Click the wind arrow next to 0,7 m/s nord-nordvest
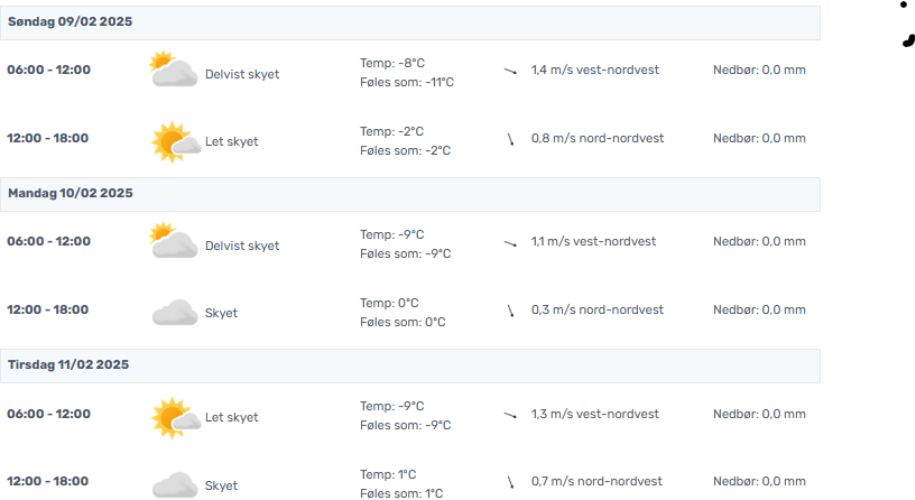Image resolution: width=915 pixels, height=500 pixels. pyautogui.click(x=511, y=482)
